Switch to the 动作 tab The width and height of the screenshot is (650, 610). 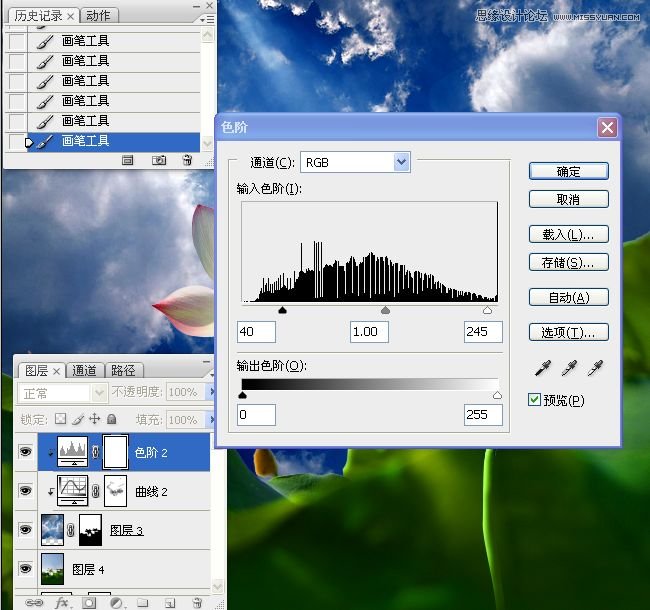pyautogui.click(x=98, y=16)
